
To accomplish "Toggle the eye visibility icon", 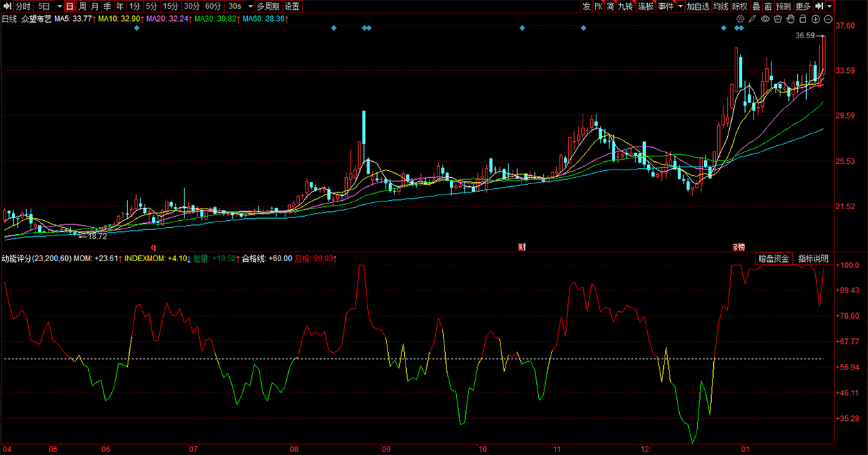I will point(765,19).
